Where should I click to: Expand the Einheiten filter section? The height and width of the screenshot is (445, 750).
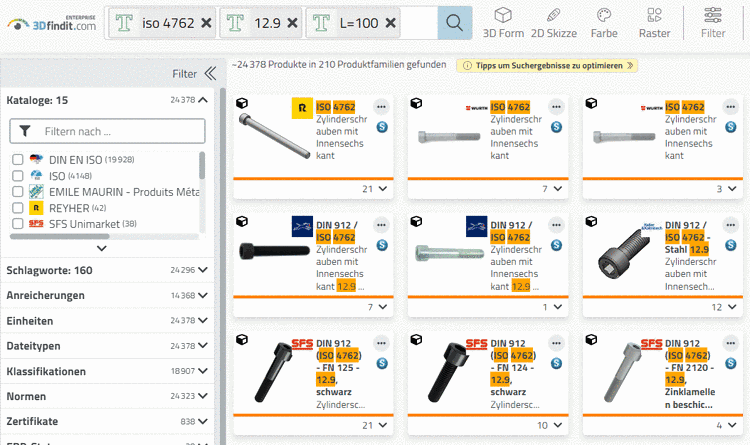[203, 321]
